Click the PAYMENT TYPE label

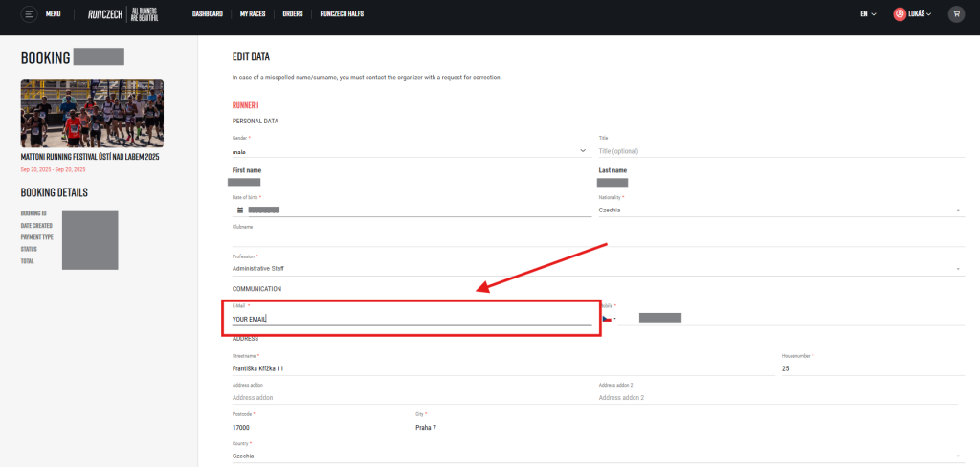pyautogui.click(x=37, y=237)
